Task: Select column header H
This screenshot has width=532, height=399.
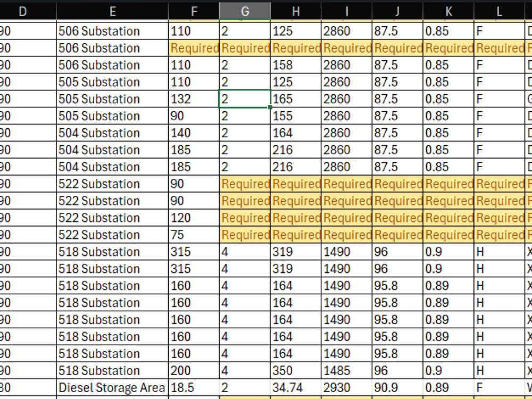Action: (x=296, y=12)
